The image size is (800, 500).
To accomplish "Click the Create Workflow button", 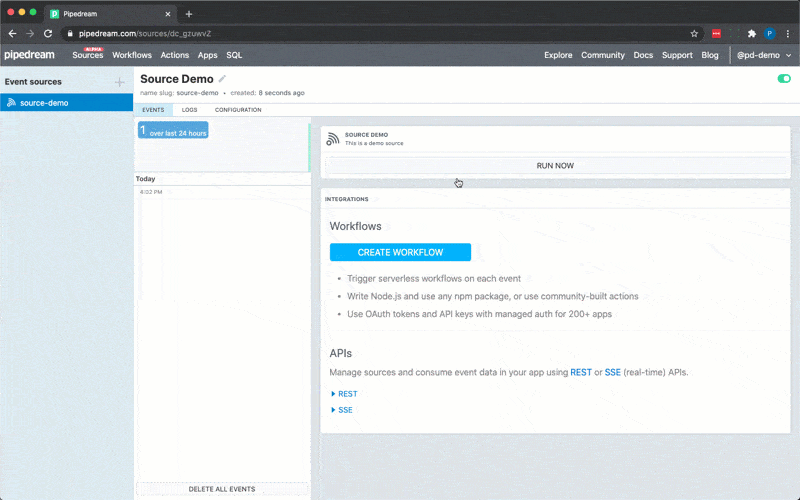I will (x=400, y=252).
